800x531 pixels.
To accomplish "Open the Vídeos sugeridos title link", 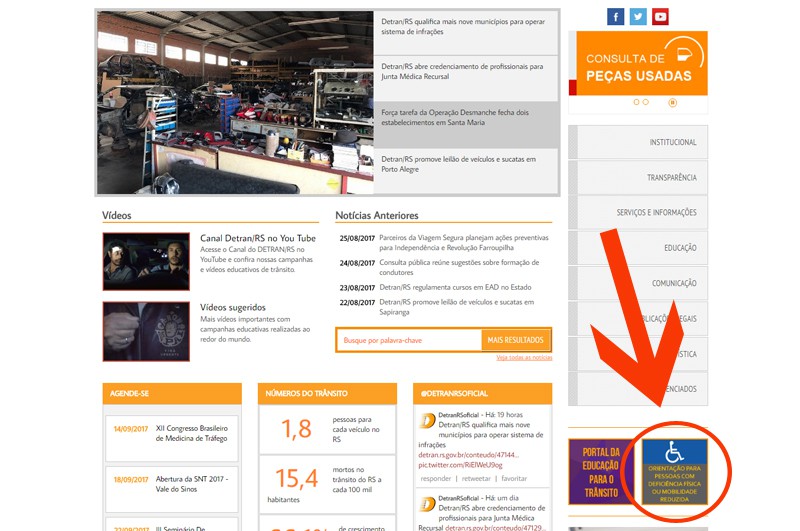I will pyautogui.click(x=233, y=308).
